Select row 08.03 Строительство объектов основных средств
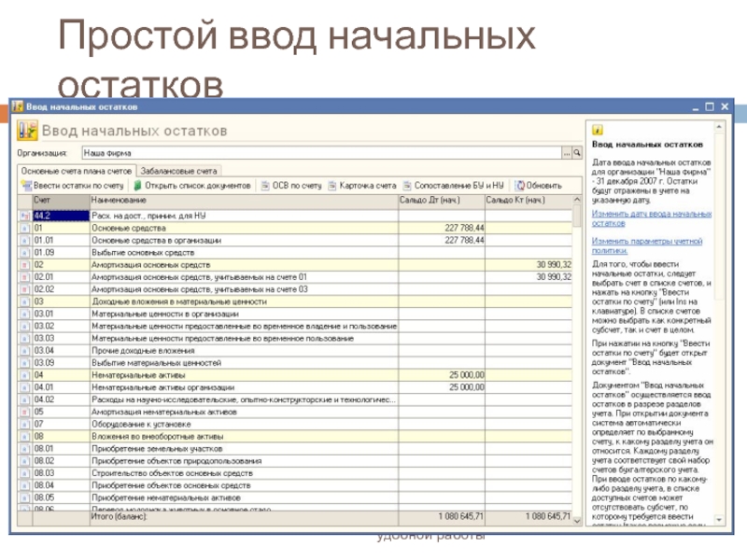The width and height of the screenshot is (747, 560). pos(295,473)
